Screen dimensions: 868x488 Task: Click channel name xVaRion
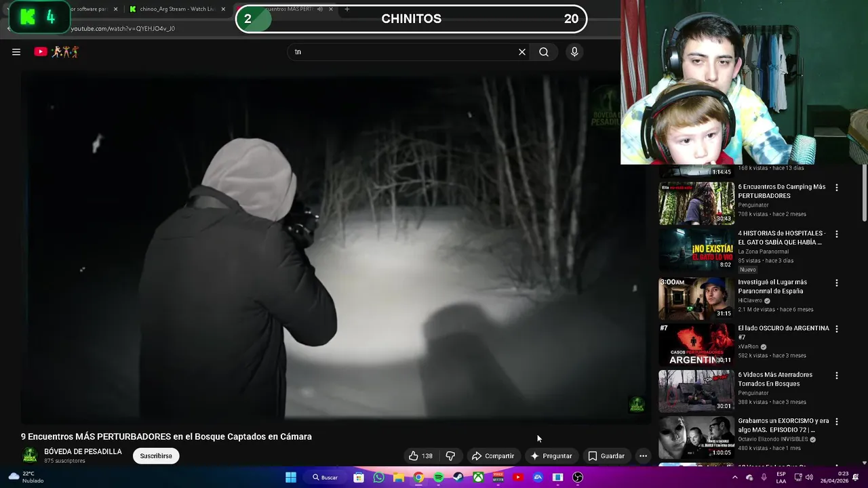(x=748, y=346)
